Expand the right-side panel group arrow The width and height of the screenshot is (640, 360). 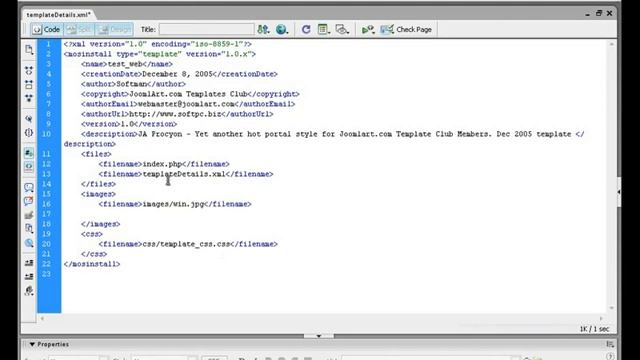click(619, 192)
